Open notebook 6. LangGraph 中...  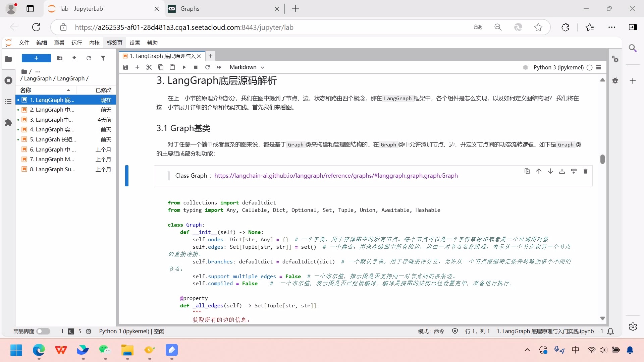click(50, 149)
